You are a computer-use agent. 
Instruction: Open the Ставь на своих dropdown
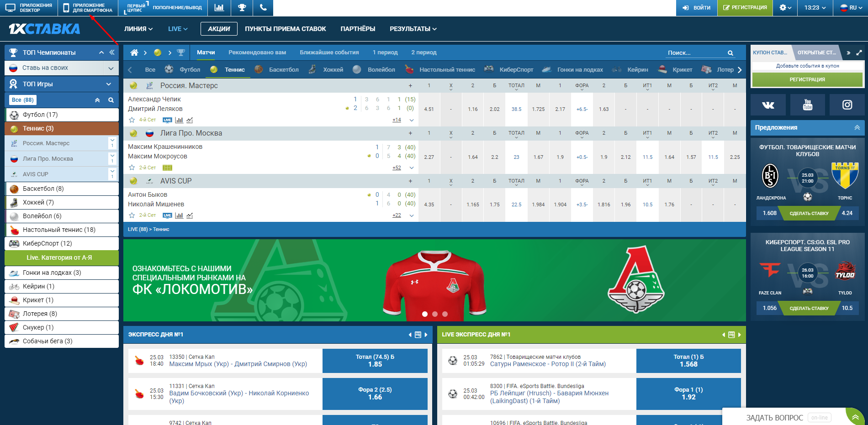pyautogui.click(x=111, y=68)
